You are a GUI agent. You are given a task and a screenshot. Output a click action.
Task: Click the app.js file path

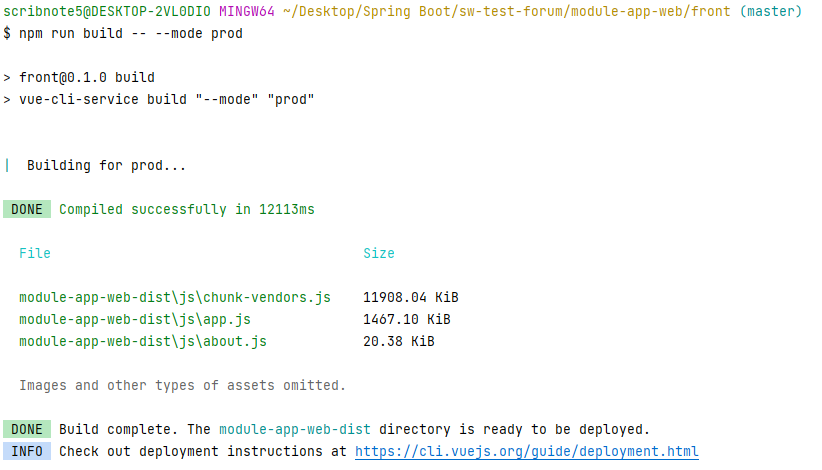tap(134, 320)
